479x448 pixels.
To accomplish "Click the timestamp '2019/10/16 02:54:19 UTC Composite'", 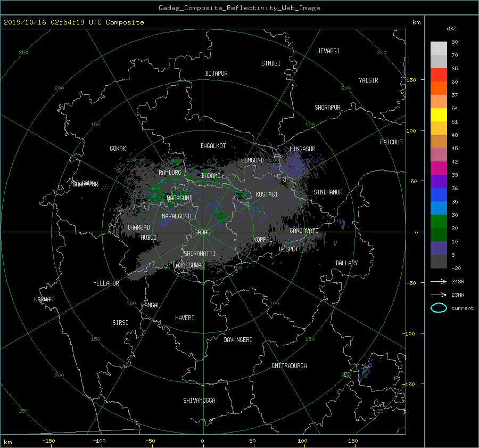I will click(73, 22).
